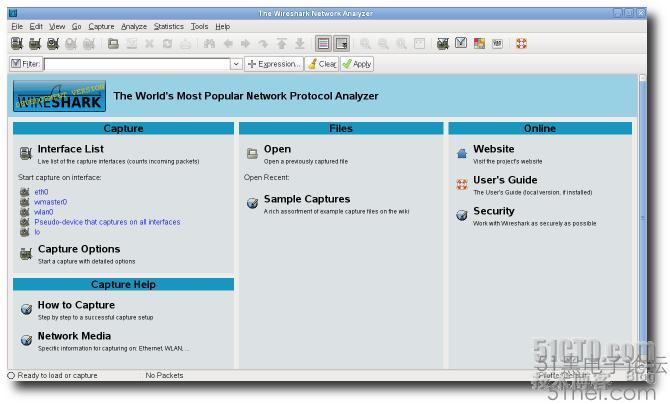Start capture on eth0 interface

41,192
